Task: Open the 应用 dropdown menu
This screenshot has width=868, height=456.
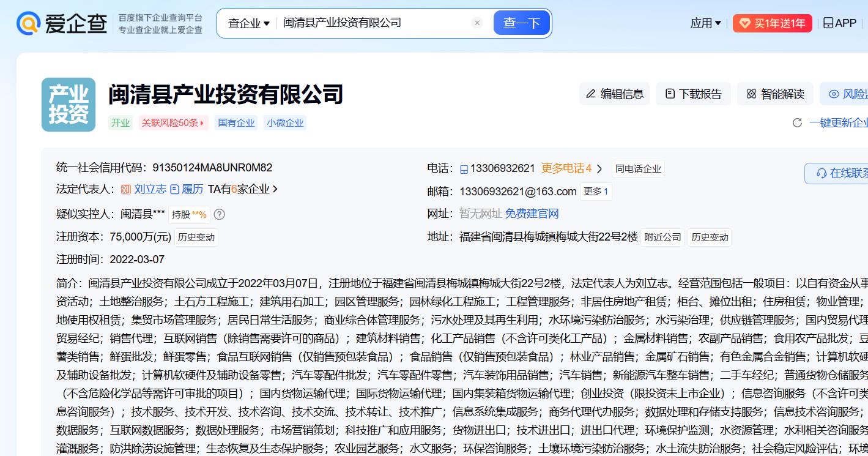Action: [705, 23]
